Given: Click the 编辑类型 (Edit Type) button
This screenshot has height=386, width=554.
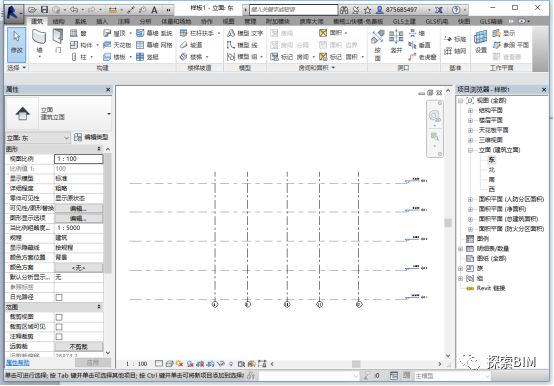Looking at the screenshot, I should point(92,137).
